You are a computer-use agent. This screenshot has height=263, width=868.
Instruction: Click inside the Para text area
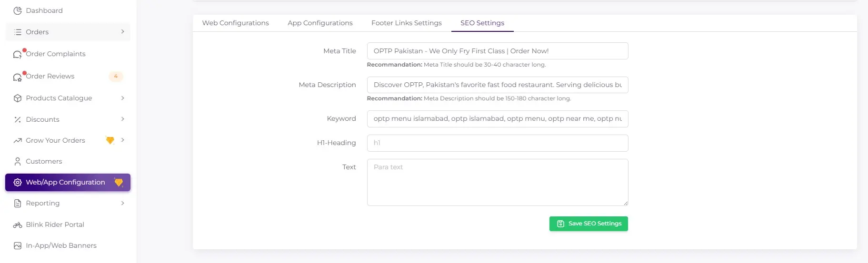coord(497,182)
